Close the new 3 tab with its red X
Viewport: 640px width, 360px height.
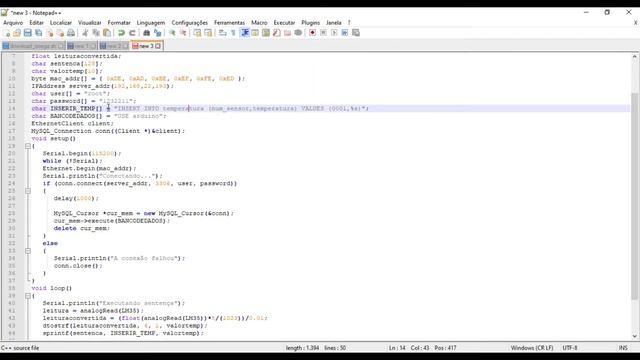158,46
